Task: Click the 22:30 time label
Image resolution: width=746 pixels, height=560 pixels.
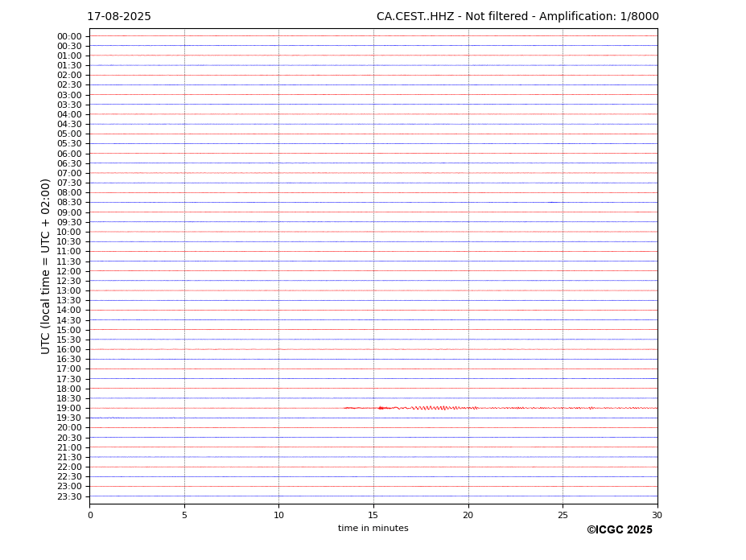Action: pyautogui.click(x=69, y=477)
